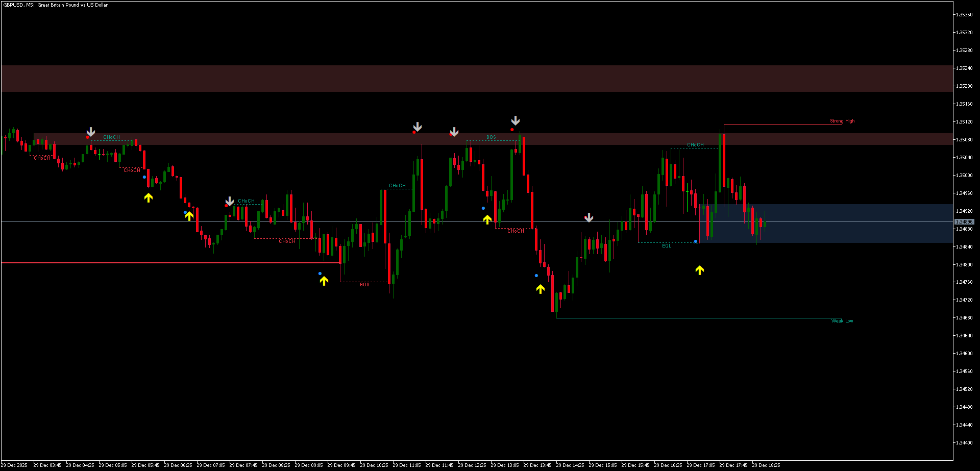This screenshot has width=980, height=471.
Task: Select the current bid price tag 1.34896
Action: (965, 221)
